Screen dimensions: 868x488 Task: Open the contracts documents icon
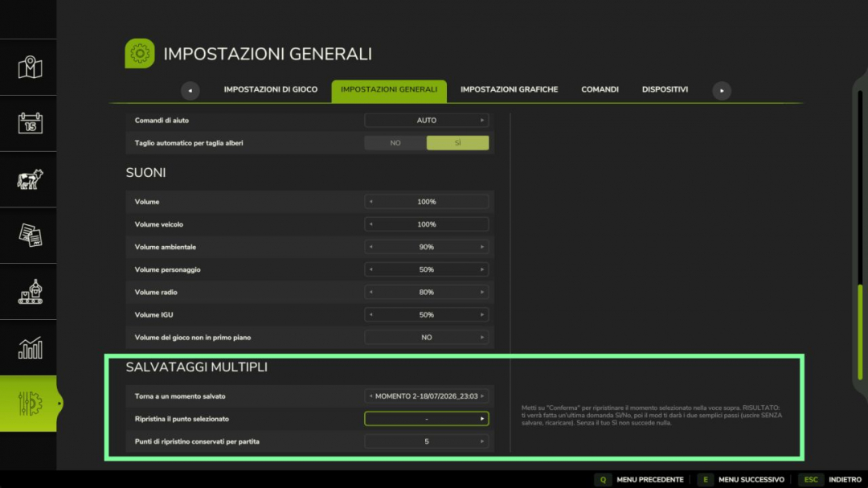click(30, 236)
